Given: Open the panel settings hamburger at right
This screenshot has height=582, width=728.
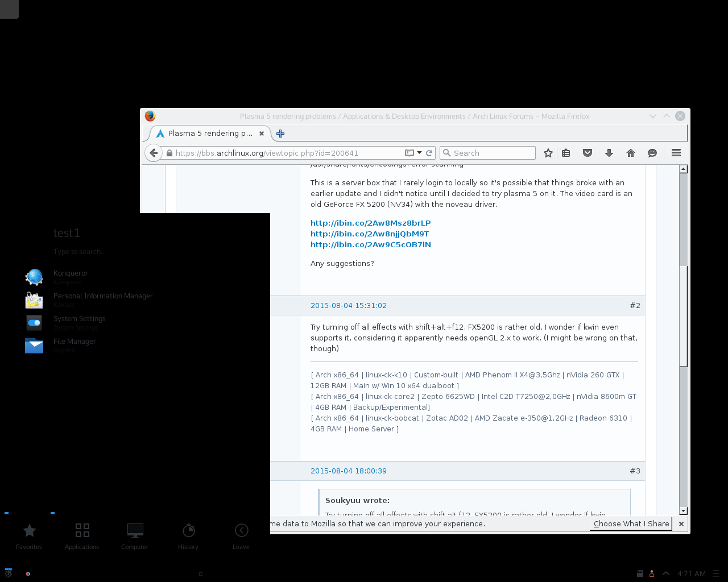Looking at the screenshot, I should (716, 573).
